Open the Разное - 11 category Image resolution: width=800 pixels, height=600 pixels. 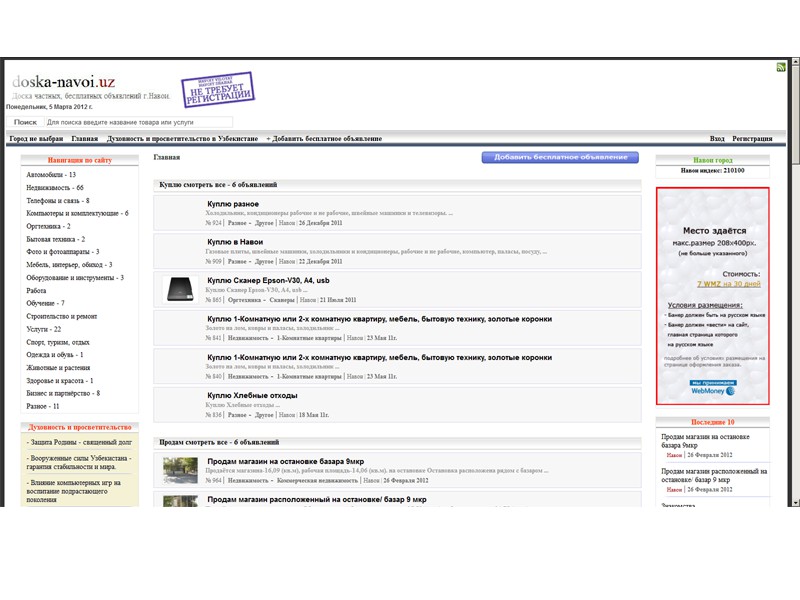[43, 407]
